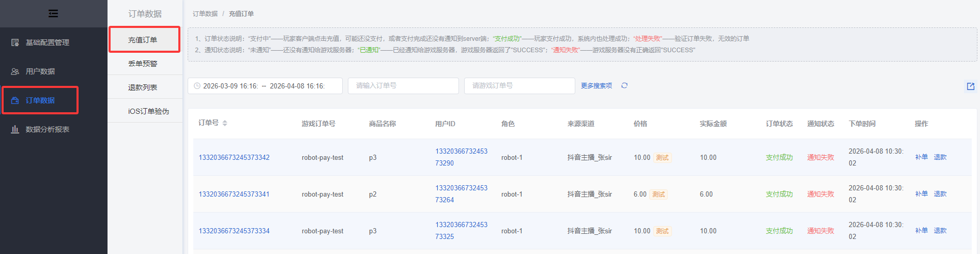Click 实际金额 column header
This screenshot has width=980, height=254.
pyautogui.click(x=713, y=124)
